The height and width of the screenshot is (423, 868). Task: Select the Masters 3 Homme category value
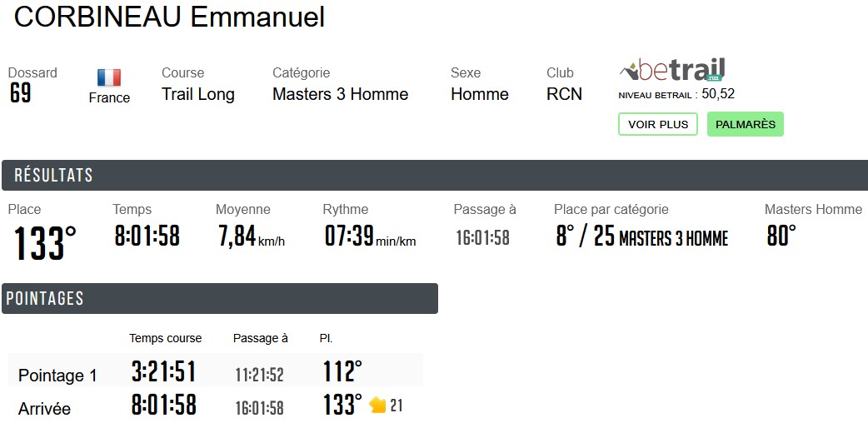pos(340,94)
